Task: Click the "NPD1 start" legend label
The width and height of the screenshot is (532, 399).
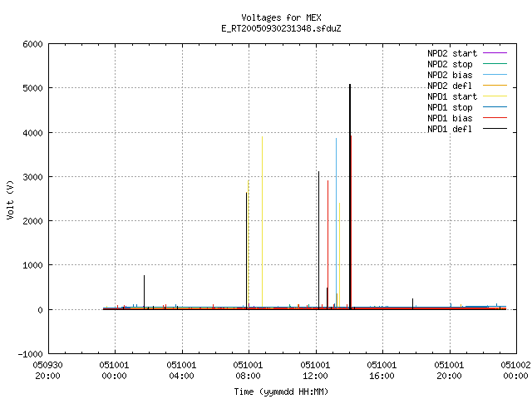Action: [452, 96]
